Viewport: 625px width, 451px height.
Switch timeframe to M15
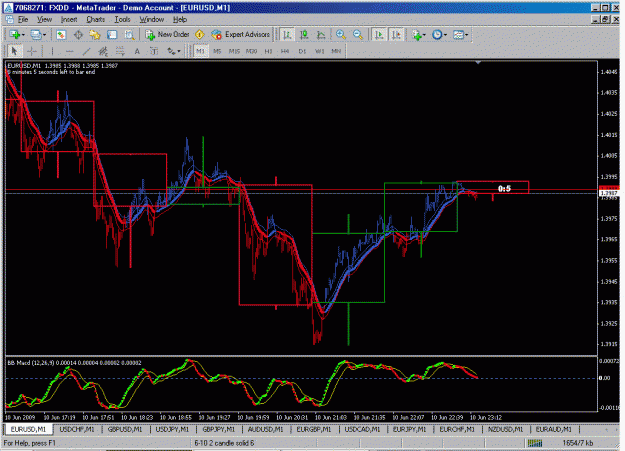click(234, 51)
